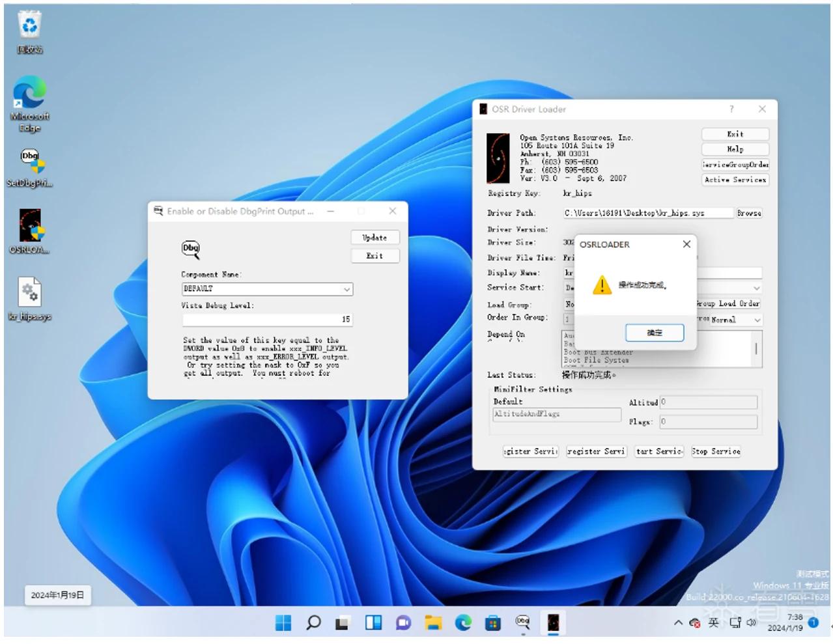Open the Windows Start menu
This screenshot has height=644, width=833.
(283, 623)
